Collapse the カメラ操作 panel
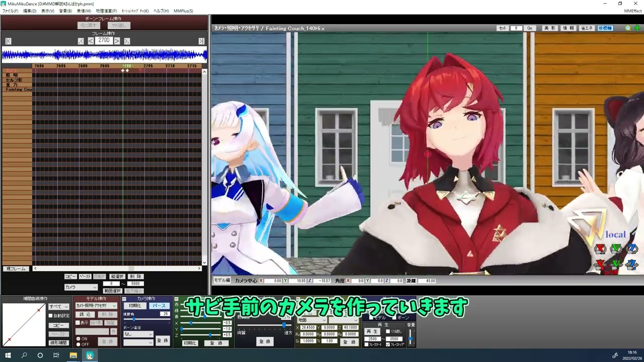Image resolution: width=644 pixels, height=362 pixels. coord(124,299)
